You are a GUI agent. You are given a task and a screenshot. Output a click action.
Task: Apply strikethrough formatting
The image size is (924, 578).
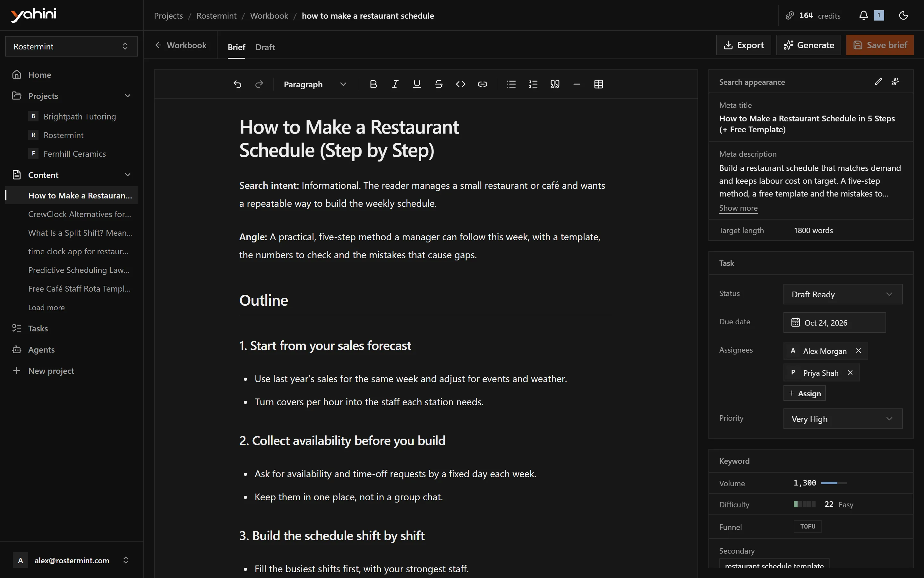(438, 84)
